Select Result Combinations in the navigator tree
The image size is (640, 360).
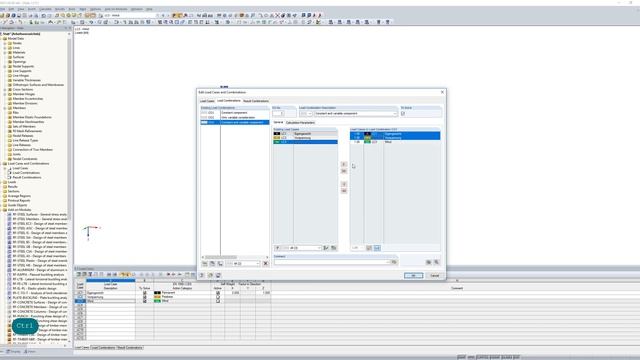[x=27, y=178]
